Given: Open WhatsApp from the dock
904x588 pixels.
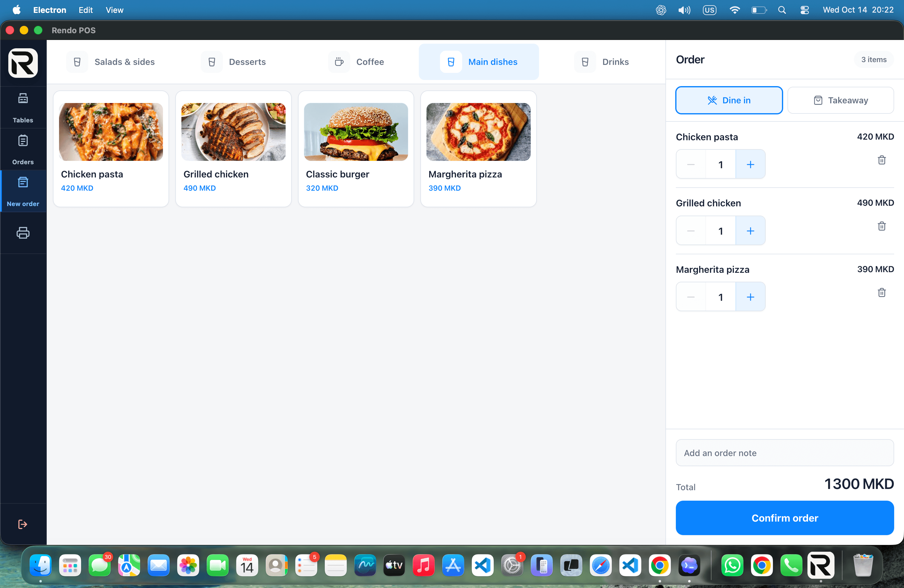Looking at the screenshot, I should (x=732, y=566).
